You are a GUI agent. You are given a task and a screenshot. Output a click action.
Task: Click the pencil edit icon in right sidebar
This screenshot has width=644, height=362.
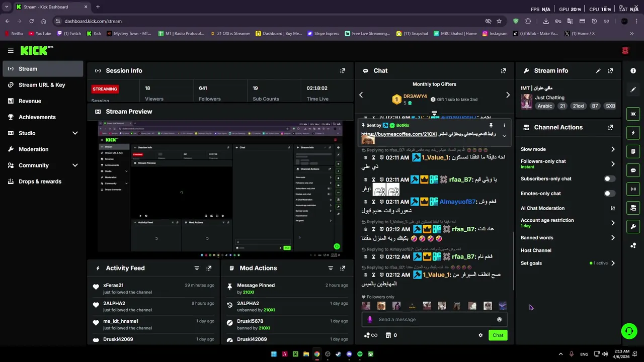pyautogui.click(x=633, y=89)
